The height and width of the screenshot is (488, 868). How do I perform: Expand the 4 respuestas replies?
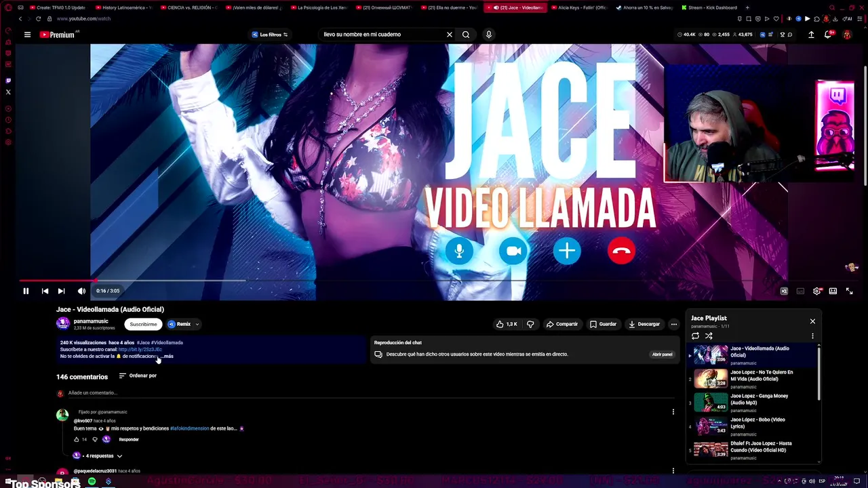(98, 456)
